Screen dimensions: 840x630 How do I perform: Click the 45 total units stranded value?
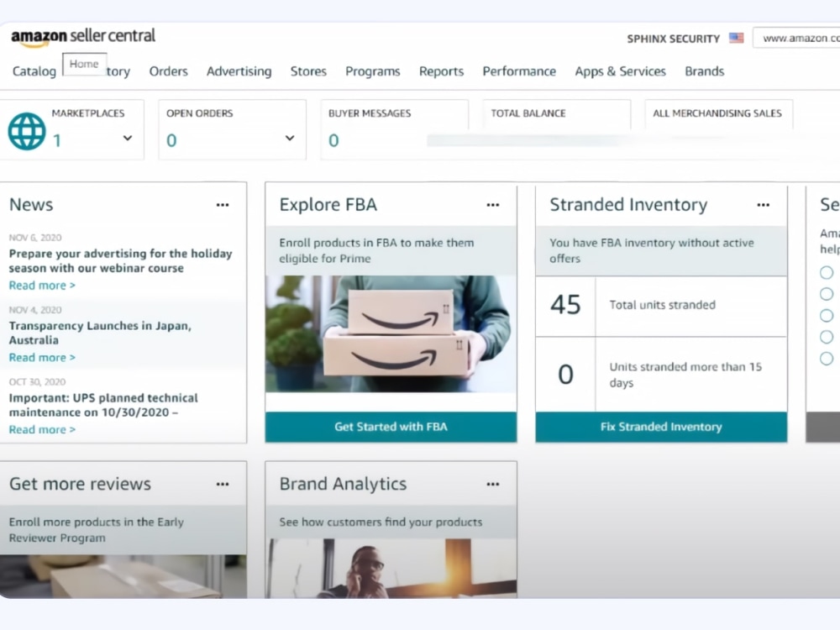click(x=565, y=305)
